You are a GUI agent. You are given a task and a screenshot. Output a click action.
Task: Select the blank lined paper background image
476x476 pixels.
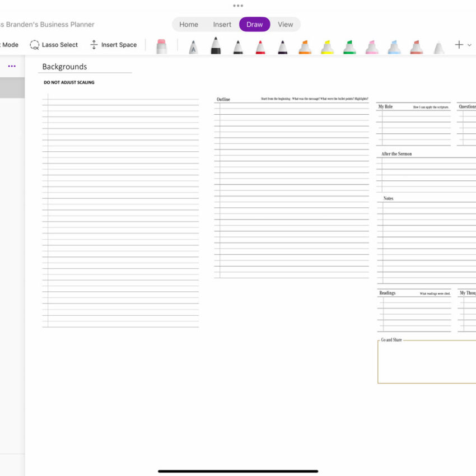(x=120, y=211)
